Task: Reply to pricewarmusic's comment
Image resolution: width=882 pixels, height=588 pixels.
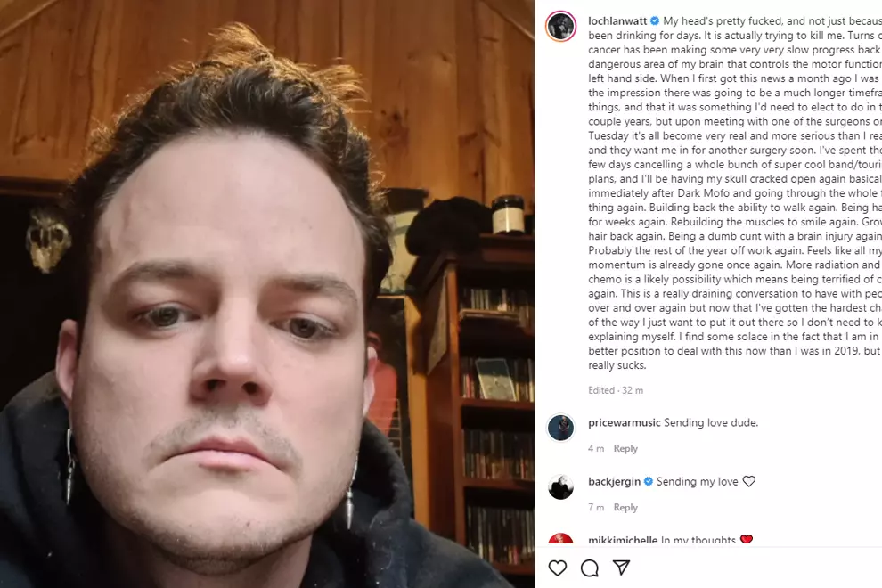Action: coord(625,448)
